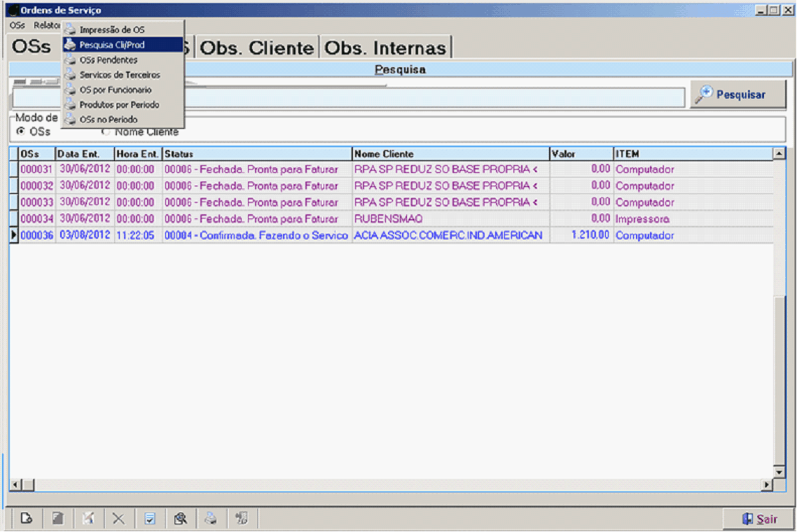Screen dimensions: 797x532
Task: Open 'Servicos de Terceiros' report
Action: pos(120,75)
